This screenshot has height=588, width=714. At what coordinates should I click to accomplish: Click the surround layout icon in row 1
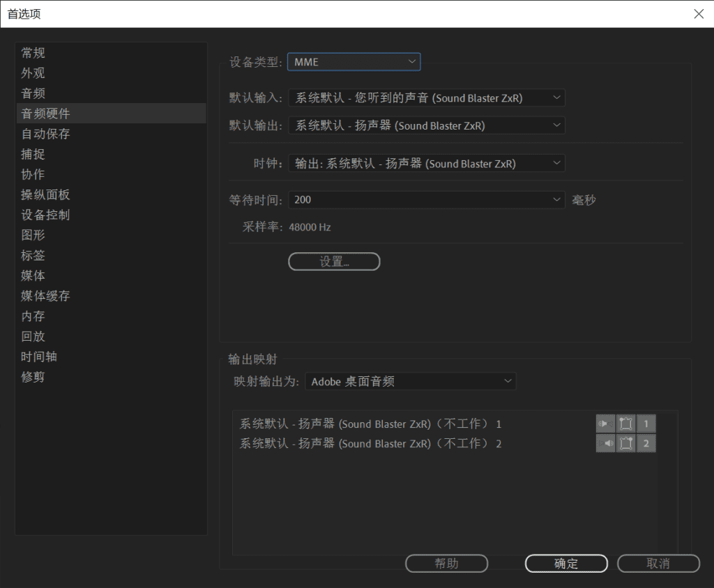(x=625, y=424)
